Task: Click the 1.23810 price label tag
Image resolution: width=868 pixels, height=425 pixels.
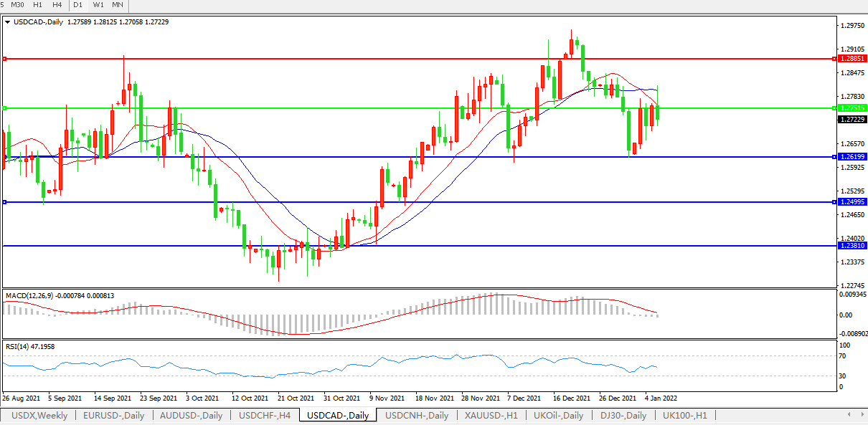Action: (852, 246)
